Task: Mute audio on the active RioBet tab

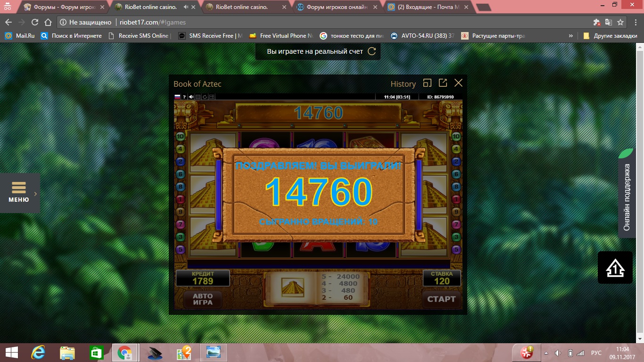Action: [186, 7]
